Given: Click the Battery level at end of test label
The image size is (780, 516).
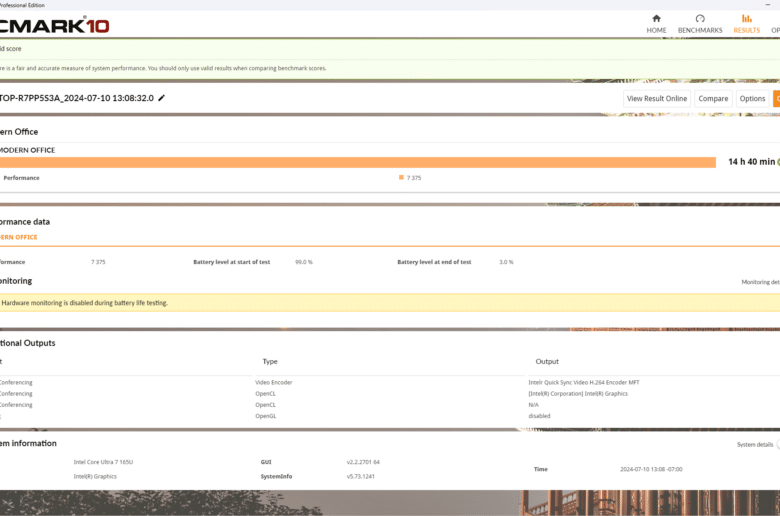Looking at the screenshot, I should [434, 262].
